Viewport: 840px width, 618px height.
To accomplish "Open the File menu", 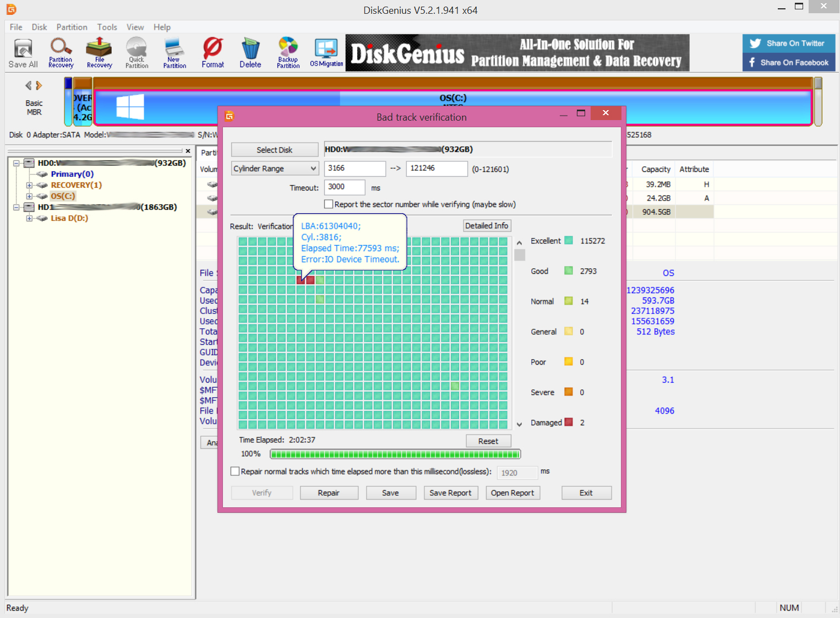I will tap(16, 27).
